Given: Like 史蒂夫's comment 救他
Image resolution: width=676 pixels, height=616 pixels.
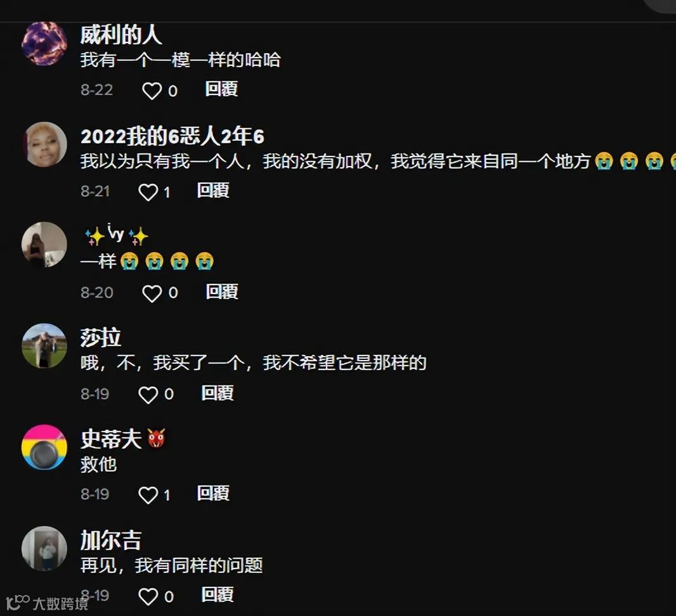Looking at the screenshot, I should click(148, 495).
